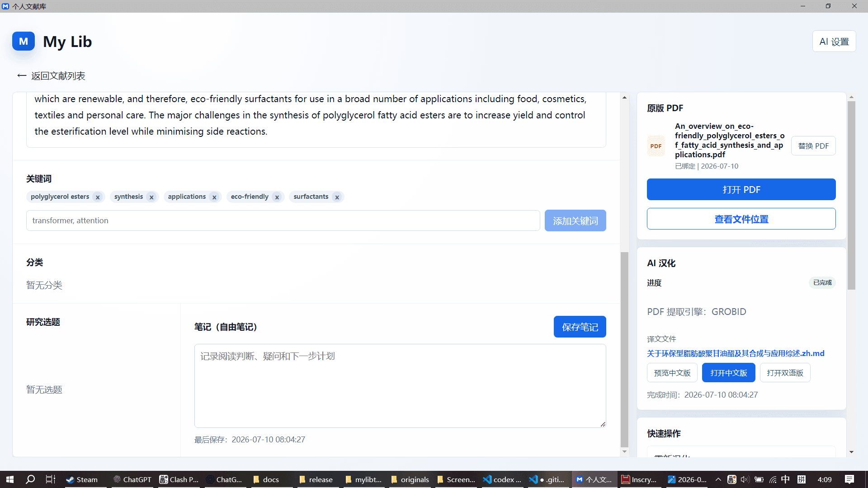Click the battery tray icon
Screen dimensions: 868x488
pos(759,479)
